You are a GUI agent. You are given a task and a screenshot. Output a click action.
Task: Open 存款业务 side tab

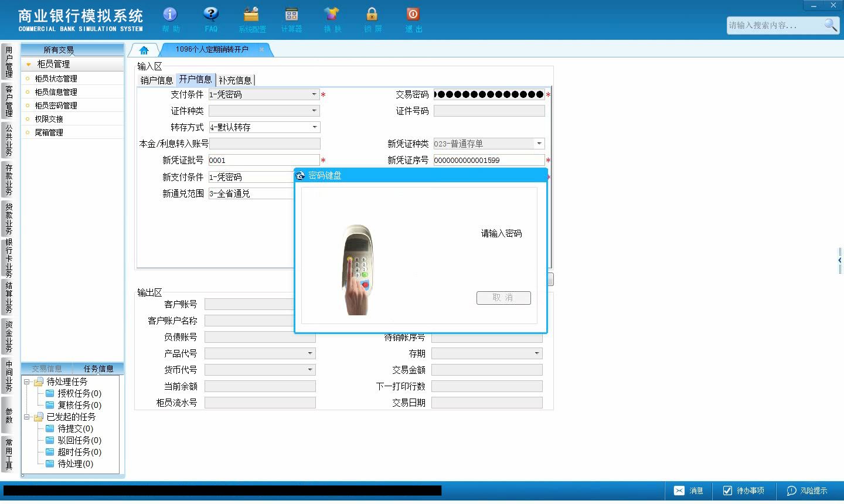[9, 179]
